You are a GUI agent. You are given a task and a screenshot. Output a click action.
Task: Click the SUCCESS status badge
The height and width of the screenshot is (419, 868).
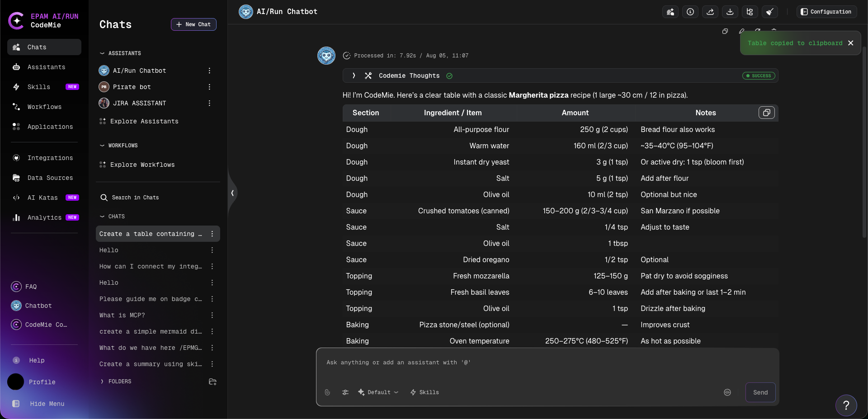tap(759, 76)
